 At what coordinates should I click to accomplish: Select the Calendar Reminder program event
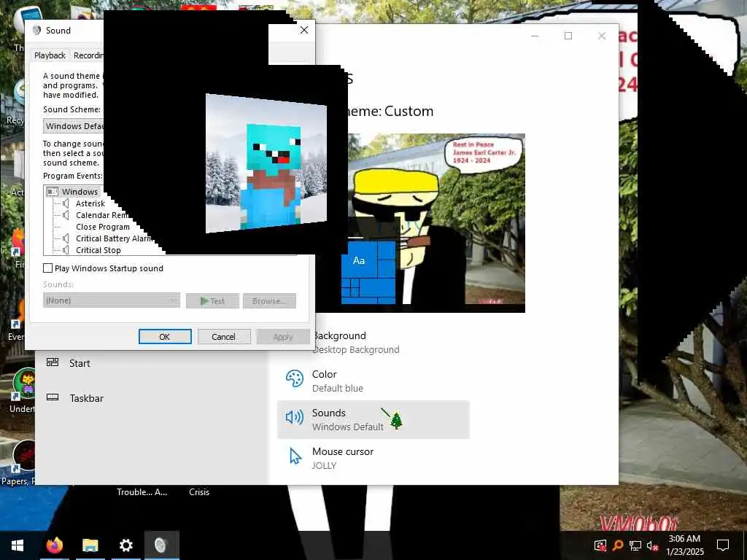102,215
